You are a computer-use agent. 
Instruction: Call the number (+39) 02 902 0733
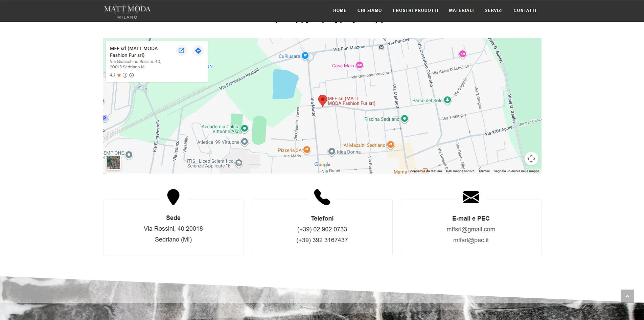[322, 229]
